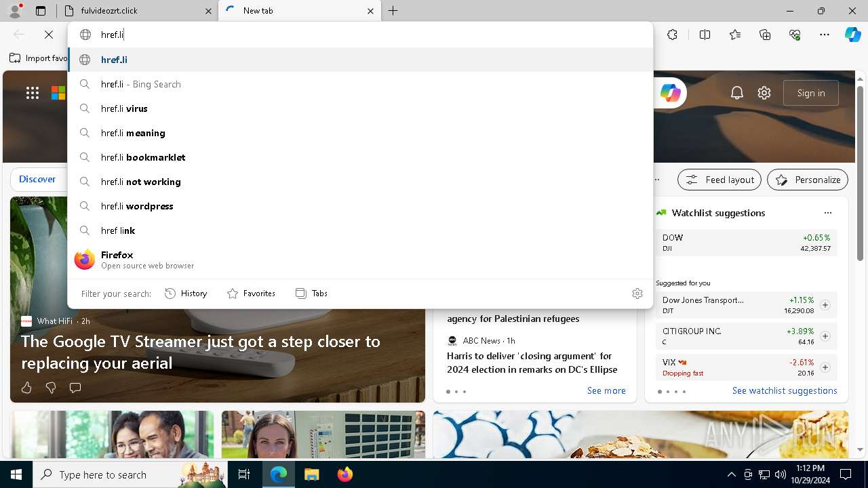This screenshot has height=488, width=868.
Task: Filter search by Favorites
Action: [x=251, y=293]
